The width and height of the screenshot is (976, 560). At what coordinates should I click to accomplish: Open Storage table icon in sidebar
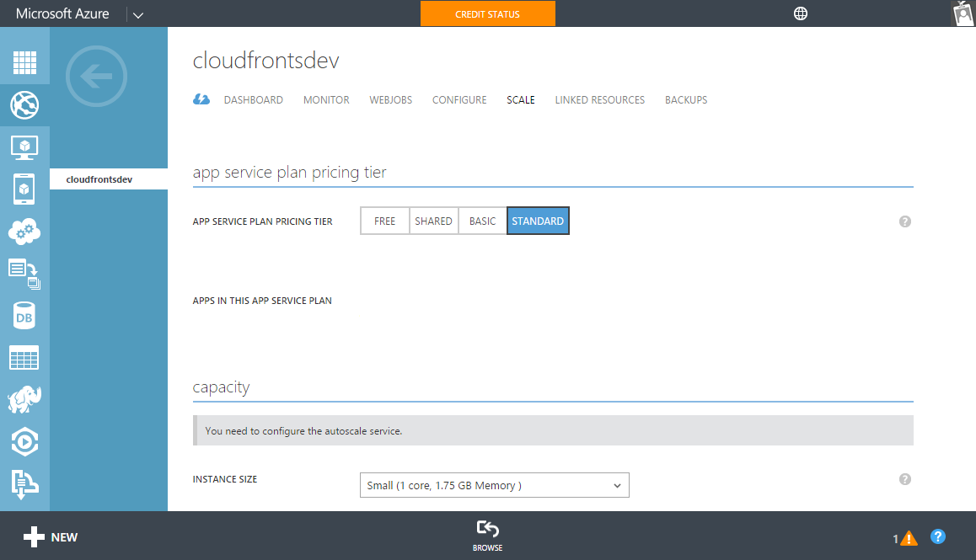pos(24,358)
